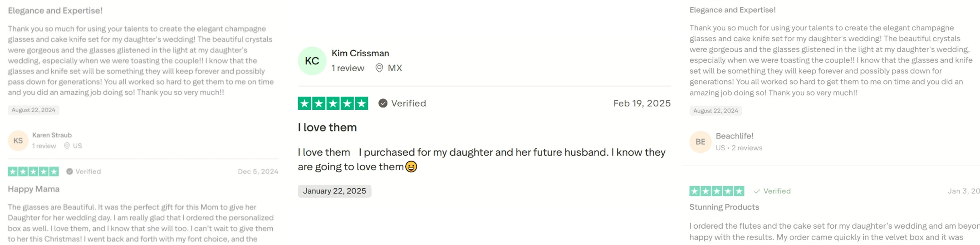
Task: Click the "Happy Mama" review title
Action: (x=34, y=189)
